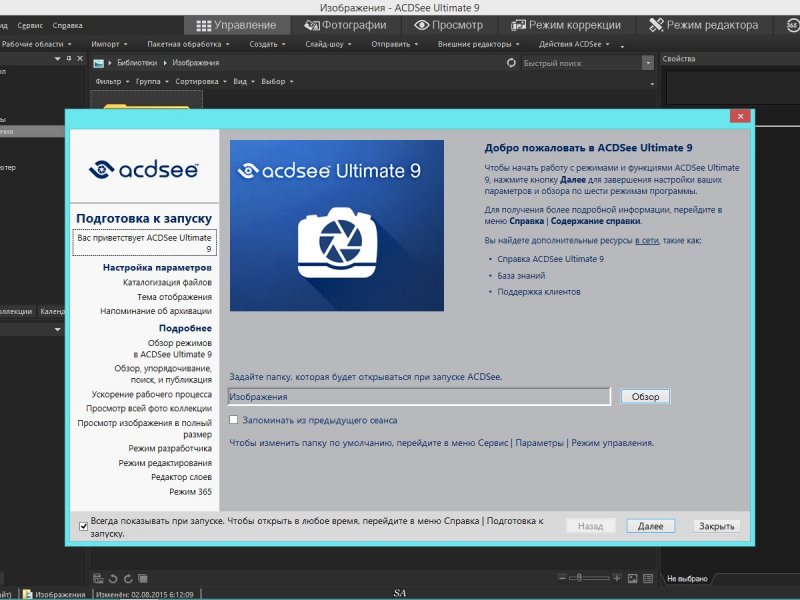The image size is (800, 600).
Task: Open the Справка menu
Action: 67,26
